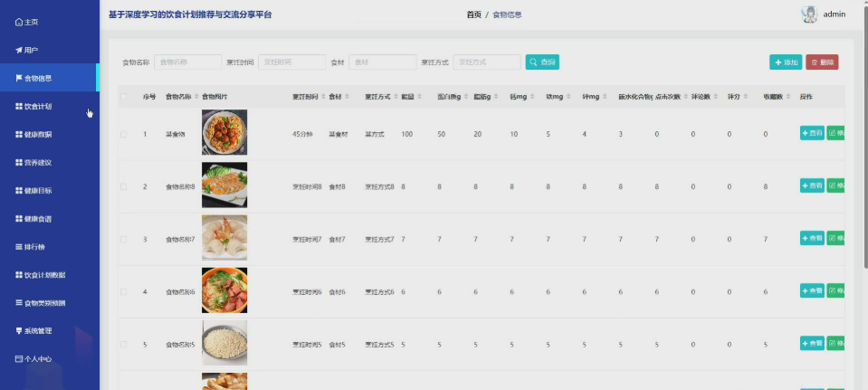Sort table by 蛋白质g column arrows
Viewport: 868px width, 390px height.
click(467, 97)
